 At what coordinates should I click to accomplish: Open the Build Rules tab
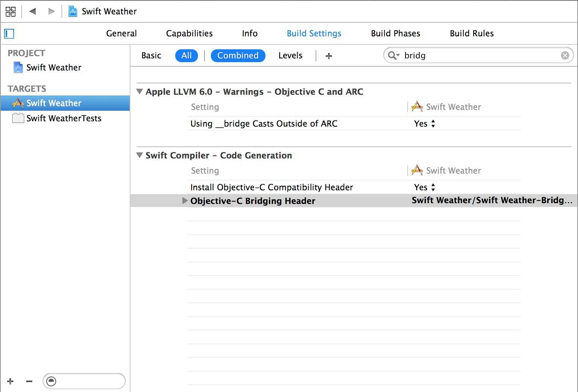coord(472,33)
